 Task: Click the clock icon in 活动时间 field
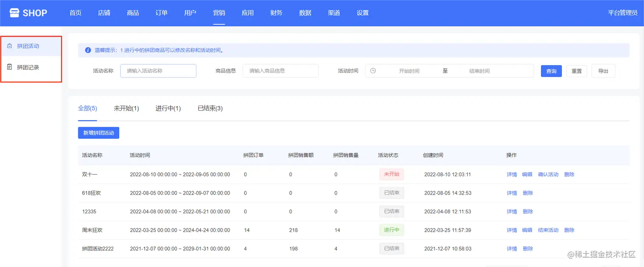(373, 71)
